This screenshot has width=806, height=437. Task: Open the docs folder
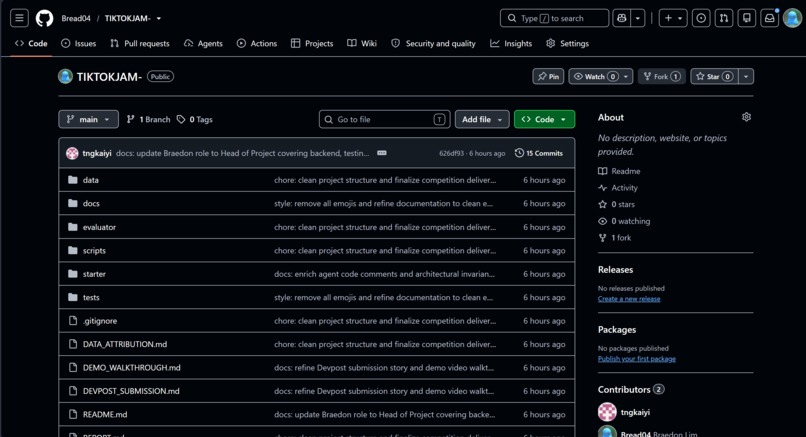tap(91, 204)
